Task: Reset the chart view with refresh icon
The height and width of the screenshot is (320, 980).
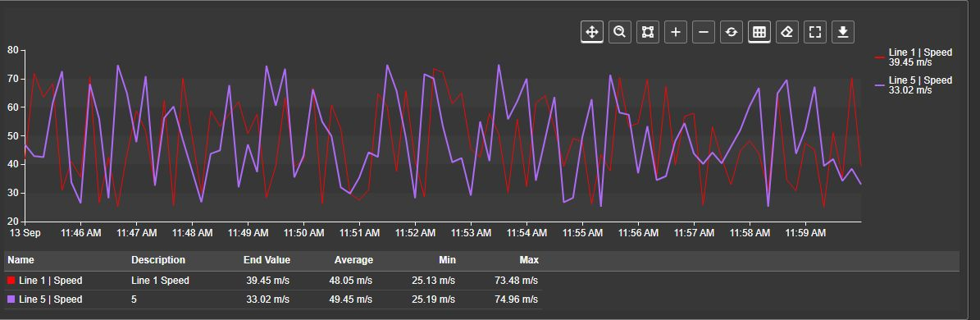Action: tap(732, 32)
